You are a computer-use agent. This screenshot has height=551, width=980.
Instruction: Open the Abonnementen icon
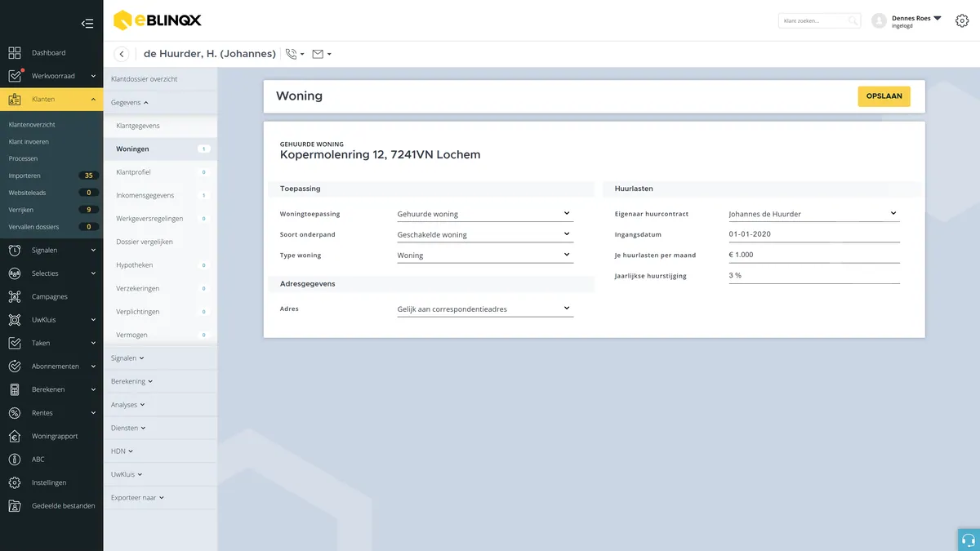coord(15,367)
